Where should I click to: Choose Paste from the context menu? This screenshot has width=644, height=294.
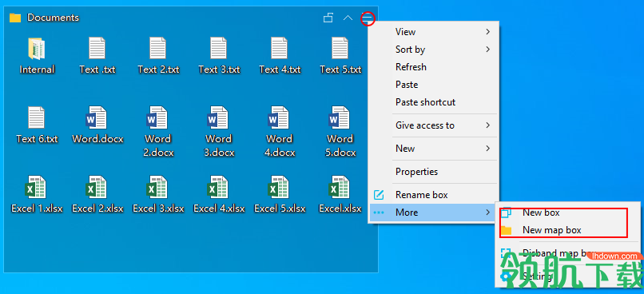tap(433, 85)
